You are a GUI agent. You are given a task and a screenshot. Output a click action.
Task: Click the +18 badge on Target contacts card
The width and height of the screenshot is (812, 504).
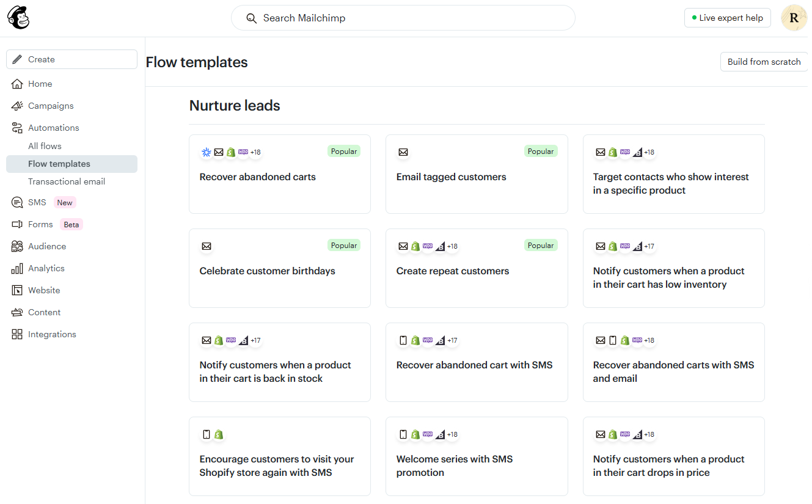649,152
